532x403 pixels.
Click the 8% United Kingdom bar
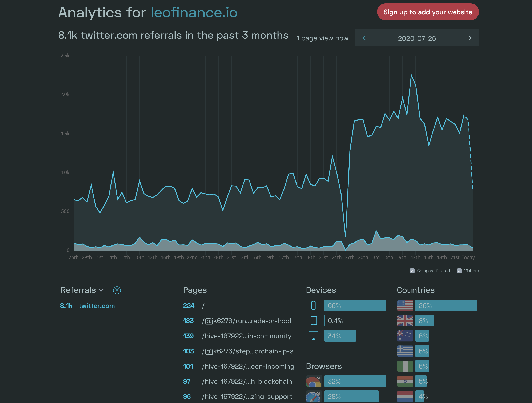point(424,321)
